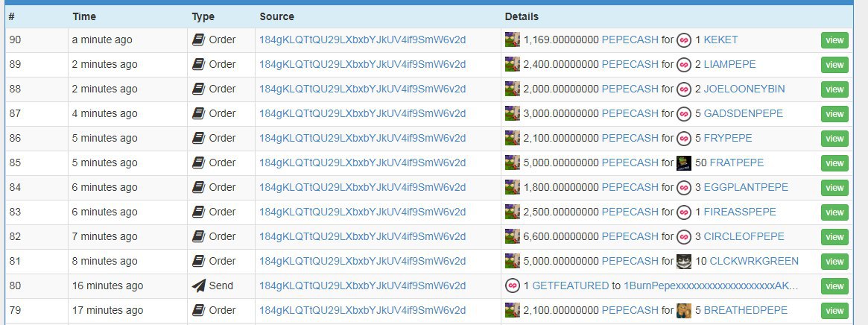
Task: Click the view button for row 83
Action: pos(834,212)
